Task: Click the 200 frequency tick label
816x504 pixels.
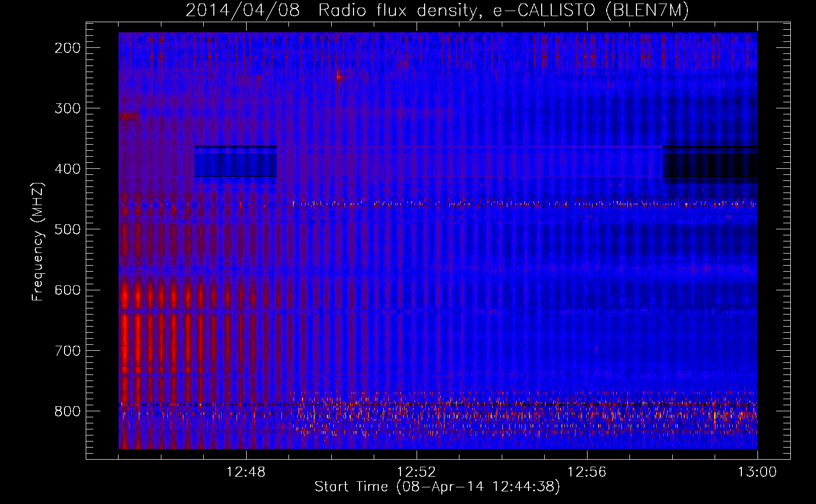Action: pos(67,48)
